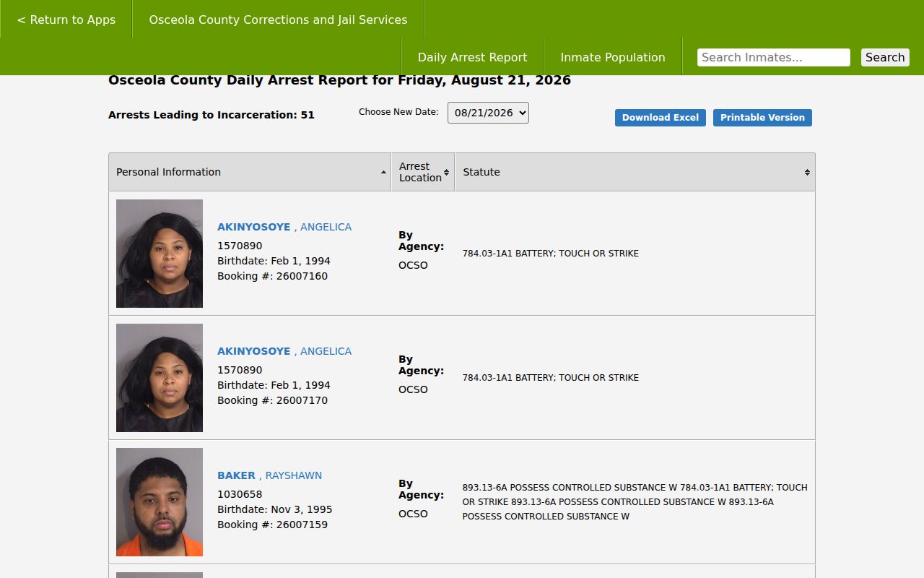Open Rayshawn Baker's mugshot photo
The width and height of the screenshot is (924, 578).
point(160,502)
